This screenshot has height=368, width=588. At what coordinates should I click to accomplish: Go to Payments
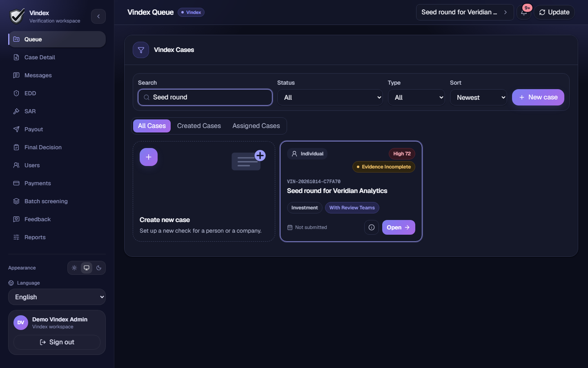(x=57, y=183)
